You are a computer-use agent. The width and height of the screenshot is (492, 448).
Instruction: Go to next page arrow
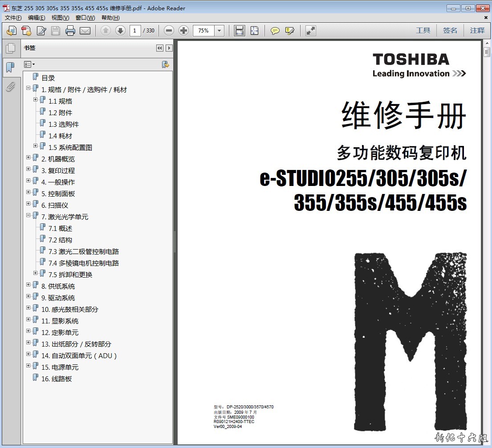point(120,31)
